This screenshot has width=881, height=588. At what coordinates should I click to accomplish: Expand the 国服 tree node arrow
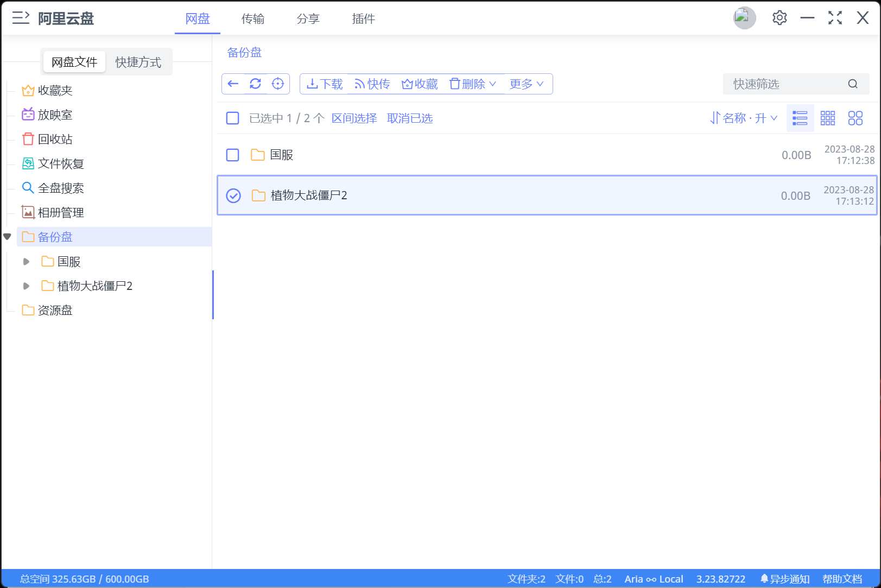(x=26, y=262)
